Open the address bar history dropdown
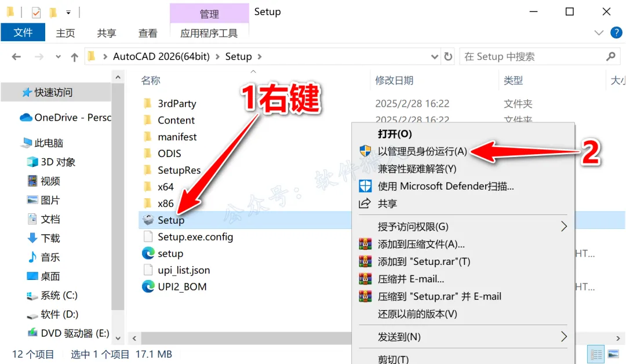626x364 pixels. [434, 57]
